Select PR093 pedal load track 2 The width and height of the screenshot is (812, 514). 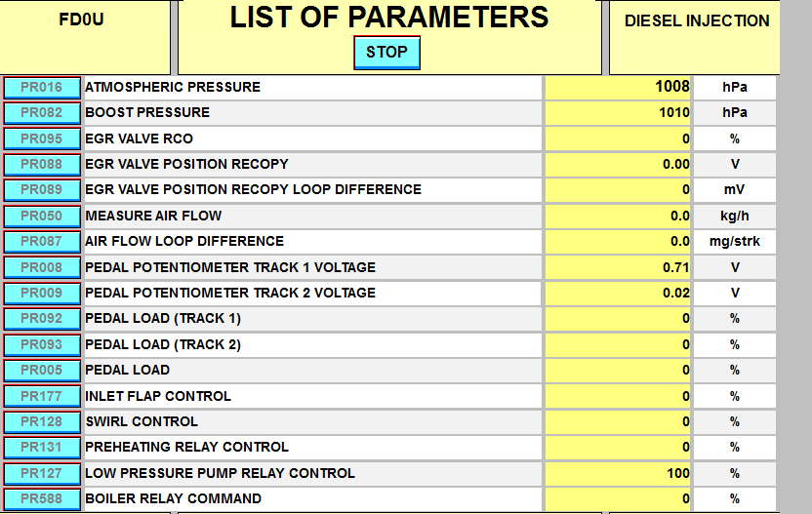(42, 344)
